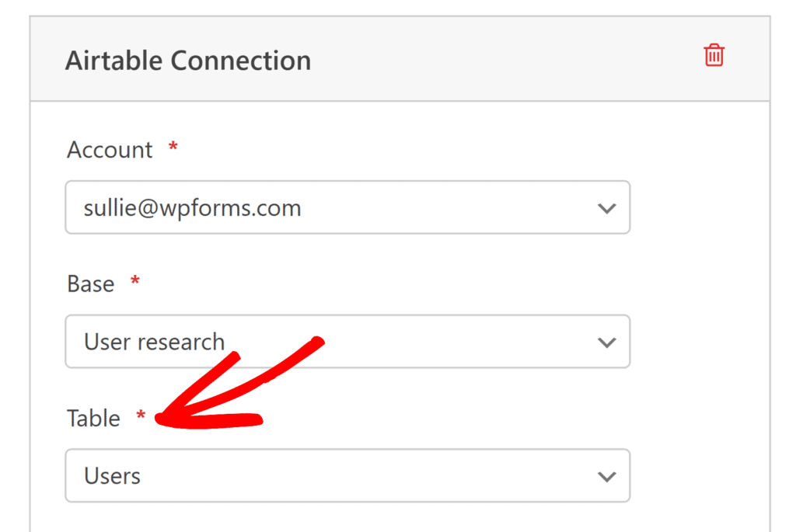Click the chevron arrow in Account field
796x532 pixels.
tap(606, 208)
